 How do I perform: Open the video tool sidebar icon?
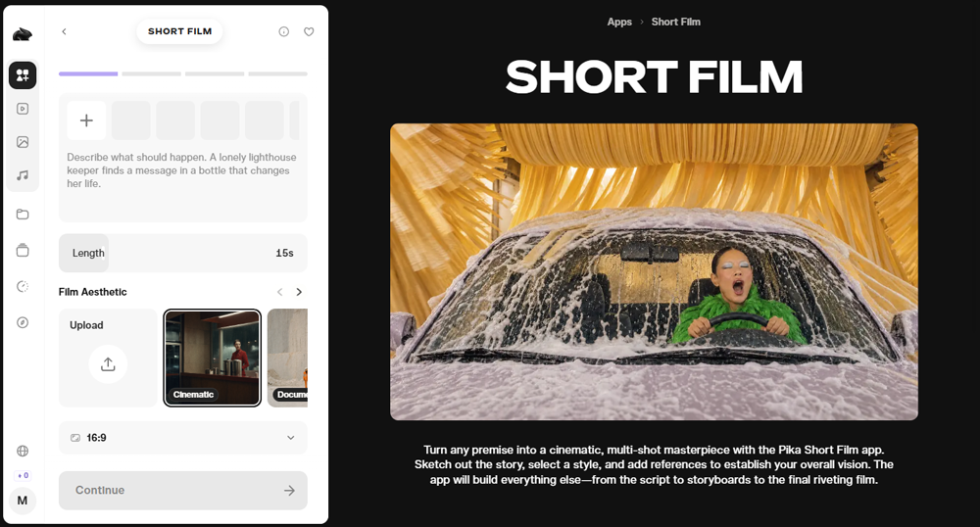pyautogui.click(x=23, y=109)
